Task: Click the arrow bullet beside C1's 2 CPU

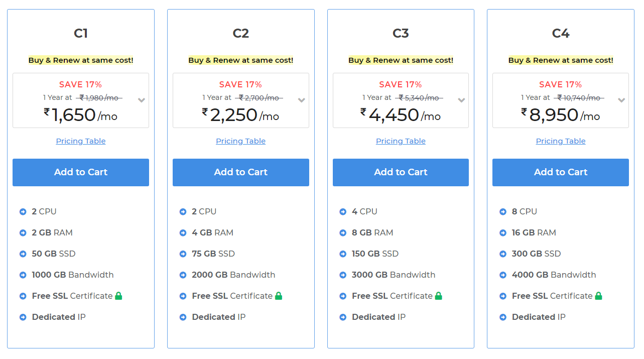Action: (23, 212)
